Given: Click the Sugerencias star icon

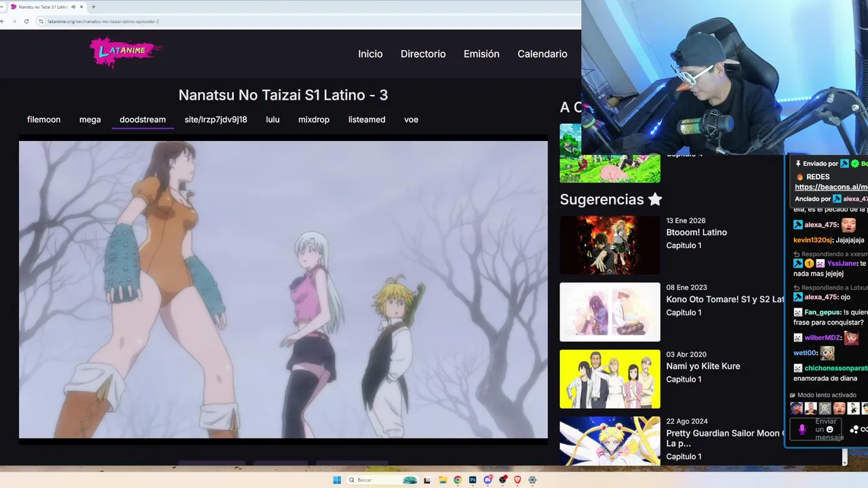Looking at the screenshot, I should click(654, 199).
